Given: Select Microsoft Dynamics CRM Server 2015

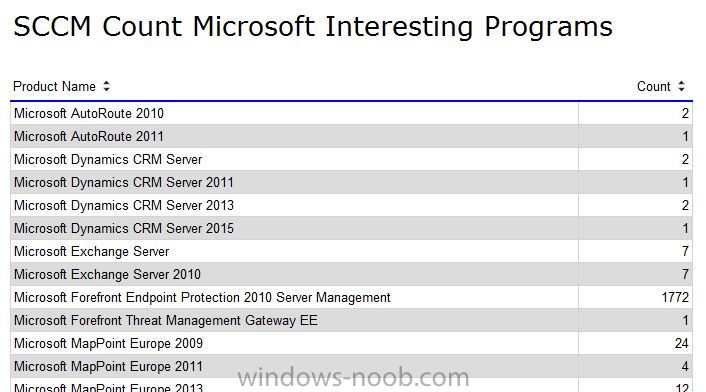Looking at the screenshot, I should (x=351, y=228).
